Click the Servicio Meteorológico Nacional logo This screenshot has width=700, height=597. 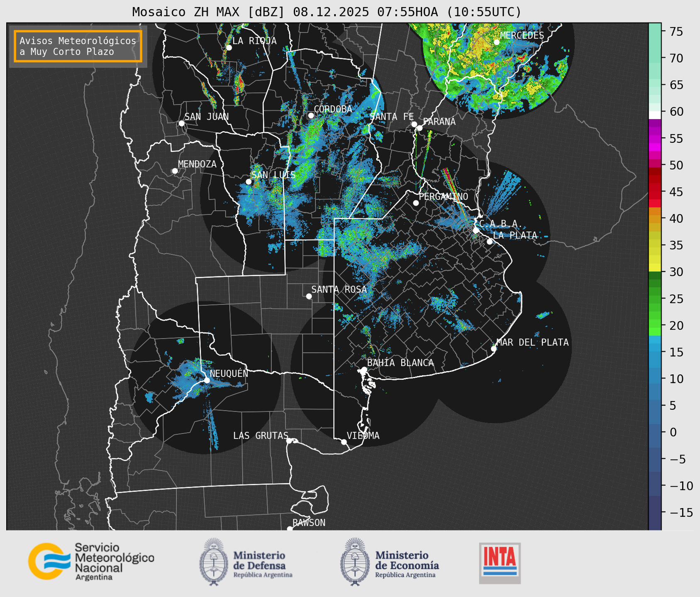click(x=91, y=561)
